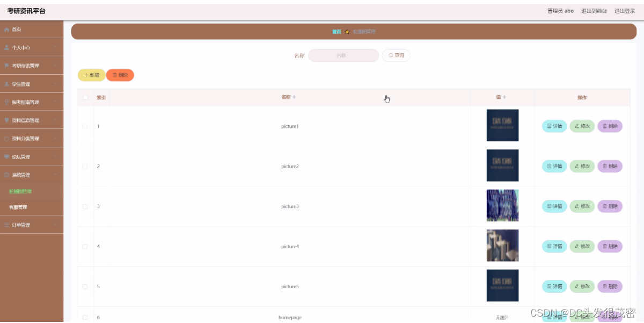Open 详情 for the picture3 row
The height and width of the screenshot is (323, 644).
pos(554,206)
